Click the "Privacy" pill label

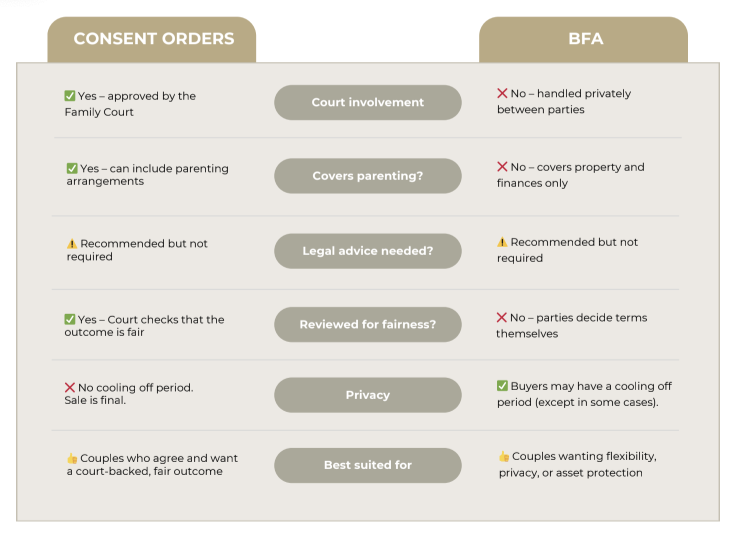(x=367, y=395)
